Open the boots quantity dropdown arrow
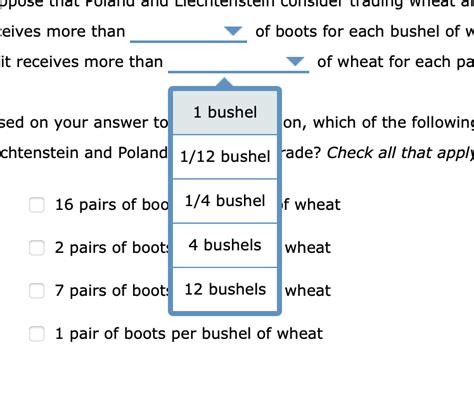Image resolution: width=474 pixels, height=397 pixels. [x=233, y=31]
